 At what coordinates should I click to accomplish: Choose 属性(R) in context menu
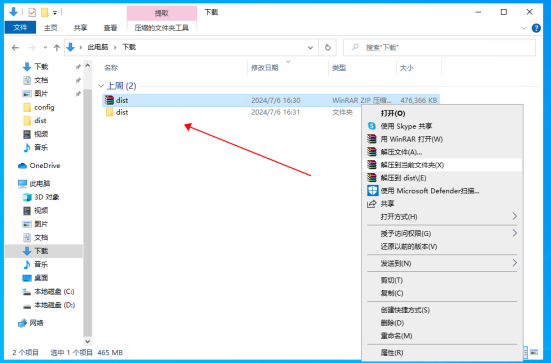(442, 352)
